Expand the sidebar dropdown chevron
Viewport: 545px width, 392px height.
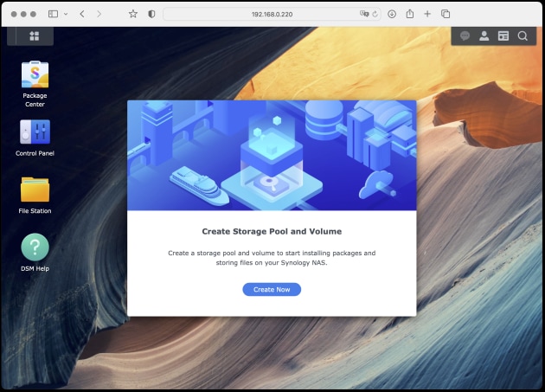tap(66, 14)
